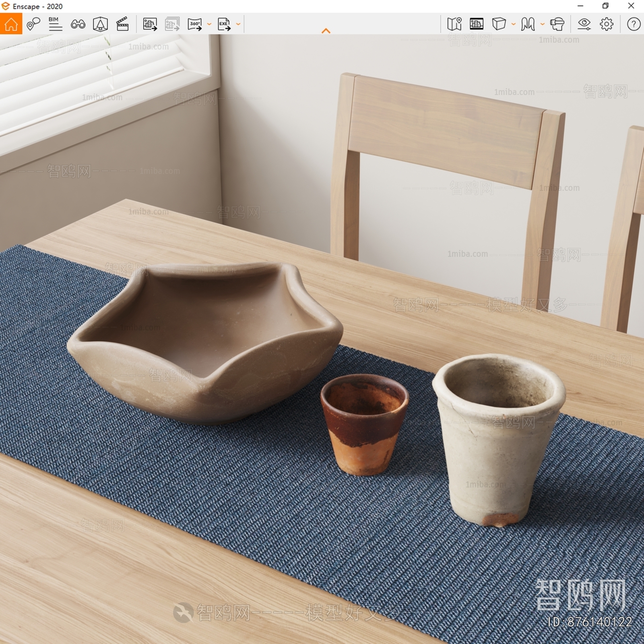The width and height of the screenshot is (644, 644).
Task: Click the fly/walk mode wings icon
Action: point(528,24)
